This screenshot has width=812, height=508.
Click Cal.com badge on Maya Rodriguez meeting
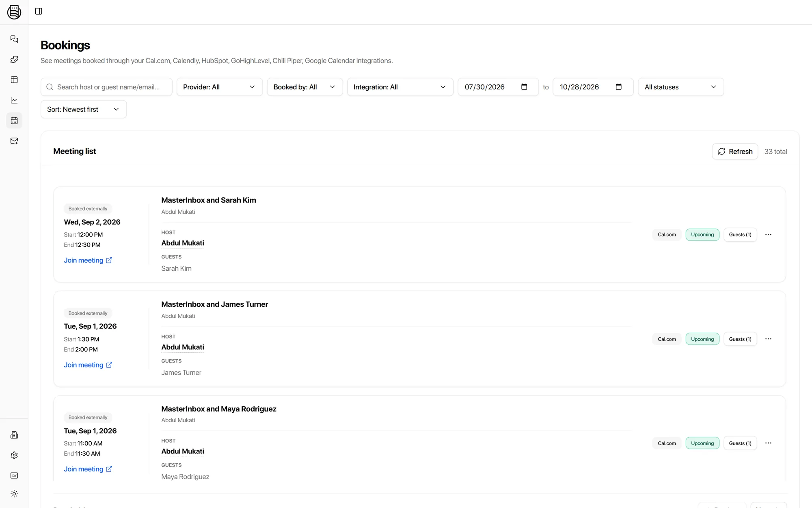click(x=667, y=443)
